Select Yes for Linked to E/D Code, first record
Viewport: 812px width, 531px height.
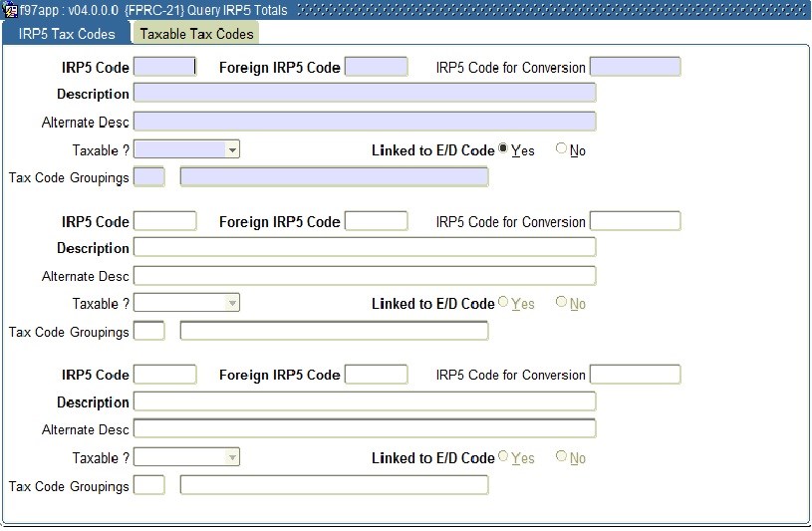click(x=503, y=149)
